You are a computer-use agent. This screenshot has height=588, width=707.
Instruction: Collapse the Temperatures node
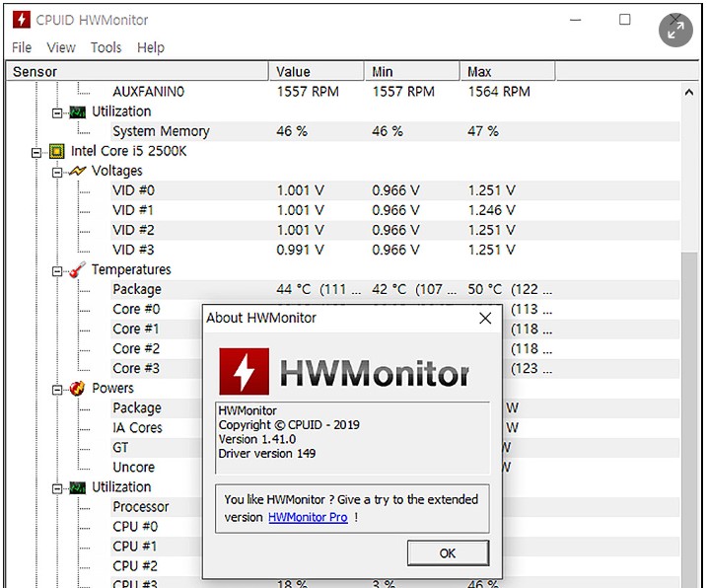[x=57, y=271]
